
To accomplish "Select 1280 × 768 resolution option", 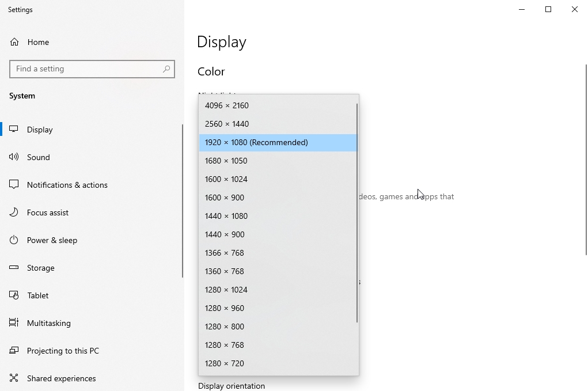I will point(278,345).
